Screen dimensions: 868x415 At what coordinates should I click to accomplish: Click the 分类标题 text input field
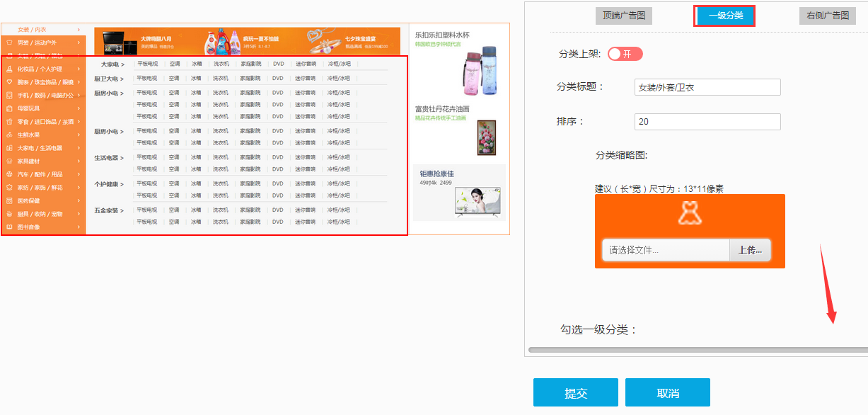pos(707,87)
